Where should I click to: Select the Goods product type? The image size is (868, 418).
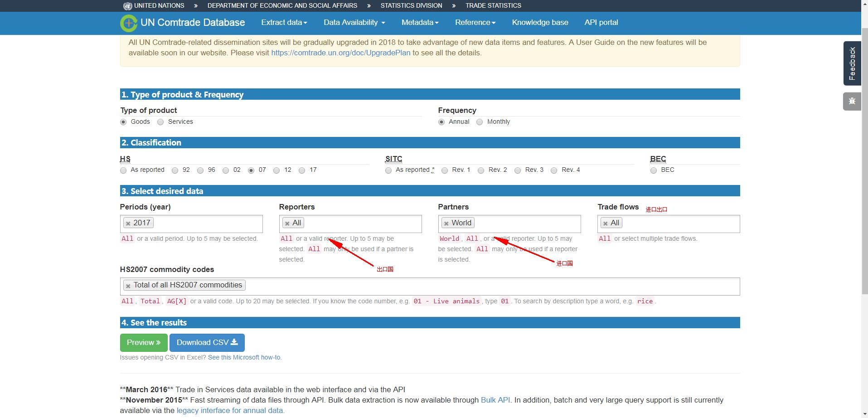coord(123,122)
